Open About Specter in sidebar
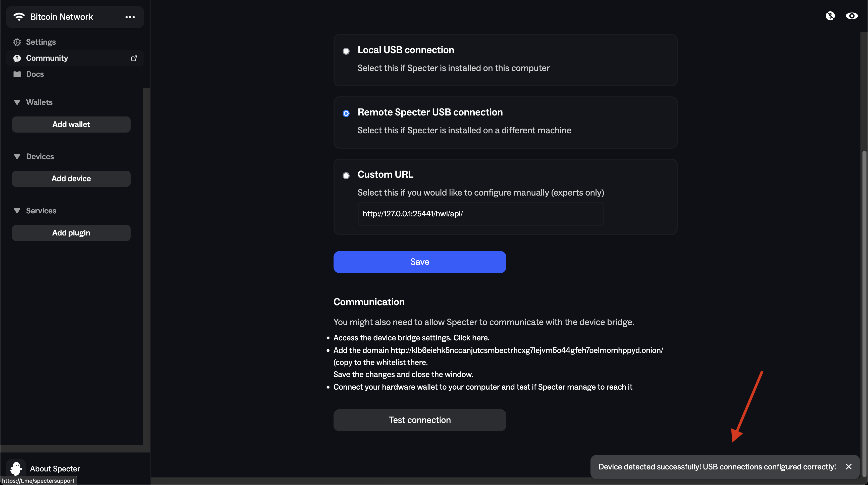Screen dimensions: 868x485 point(55,468)
